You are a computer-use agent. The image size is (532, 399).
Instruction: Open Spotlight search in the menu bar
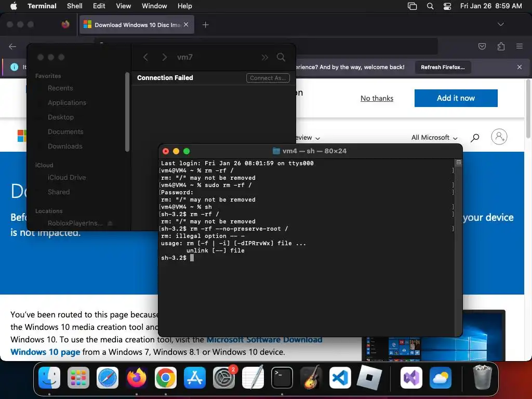coord(430,6)
